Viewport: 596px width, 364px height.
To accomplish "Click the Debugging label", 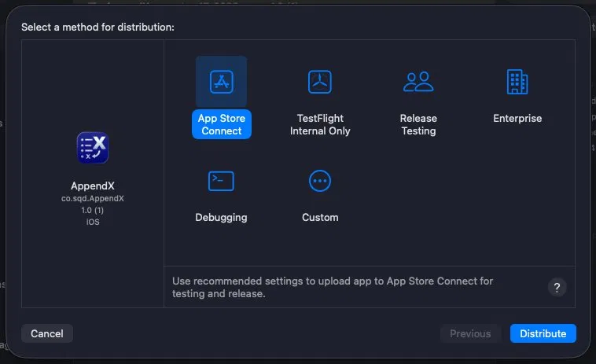I will pos(221,217).
